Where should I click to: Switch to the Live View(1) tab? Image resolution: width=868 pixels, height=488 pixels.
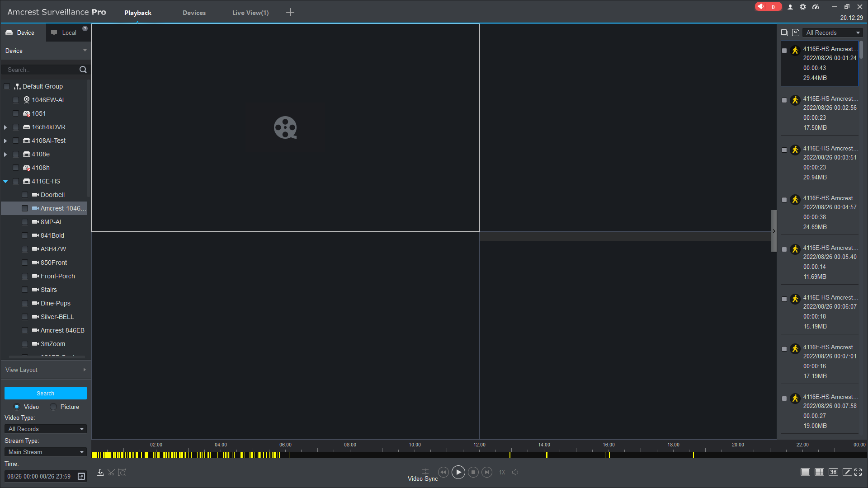coord(250,13)
